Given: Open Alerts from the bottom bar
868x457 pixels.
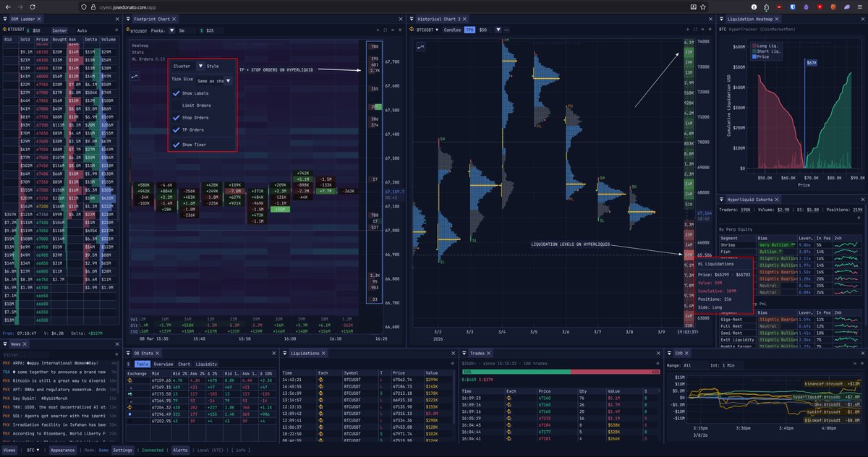Looking at the screenshot, I should [180, 450].
